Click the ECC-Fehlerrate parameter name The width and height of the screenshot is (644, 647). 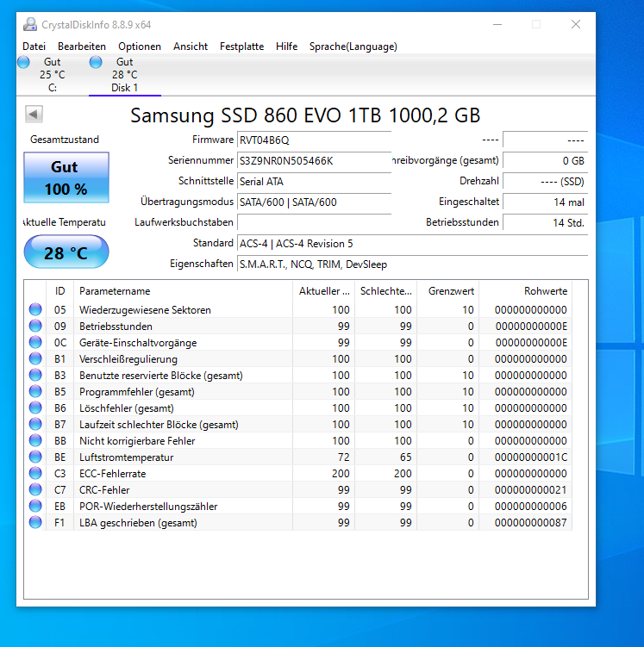click(113, 474)
